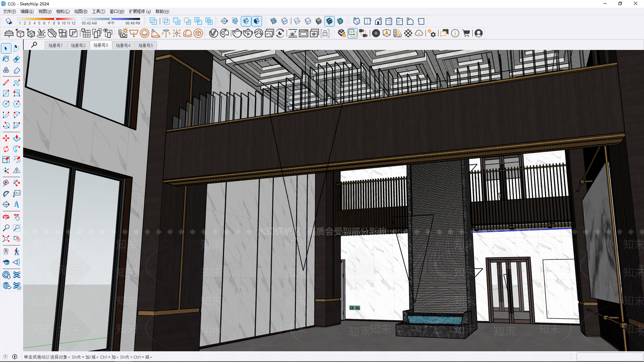The height and width of the screenshot is (362, 644).
Task: Select the Iso view cube icon
Action: coord(357,21)
